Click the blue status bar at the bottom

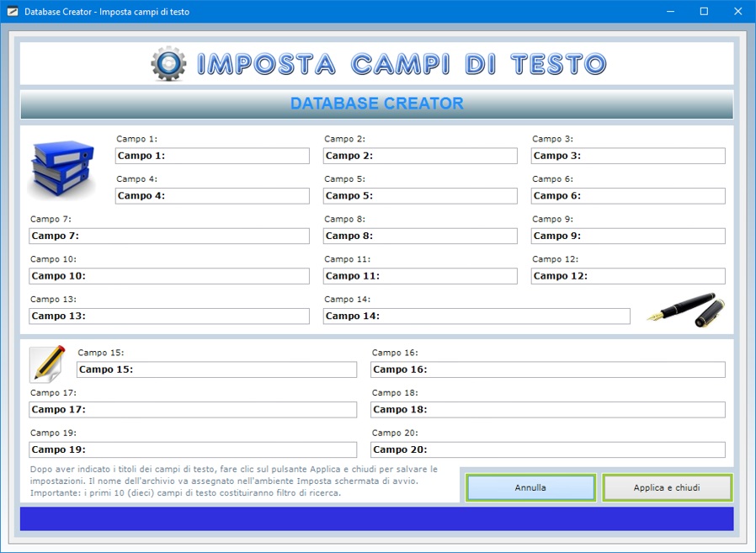[x=376, y=518]
